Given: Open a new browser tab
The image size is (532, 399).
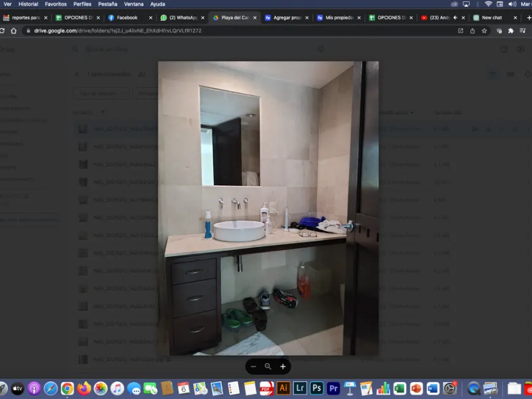Looking at the screenshot, I should [529, 18].
